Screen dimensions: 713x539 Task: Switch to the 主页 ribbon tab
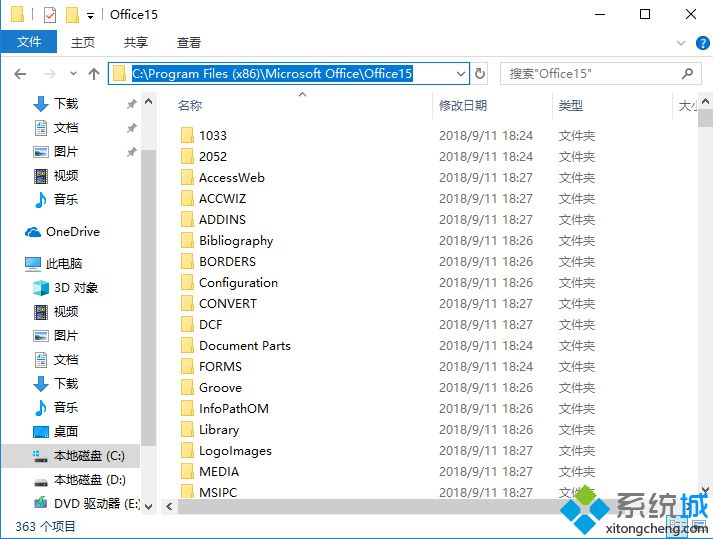[83, 42]
